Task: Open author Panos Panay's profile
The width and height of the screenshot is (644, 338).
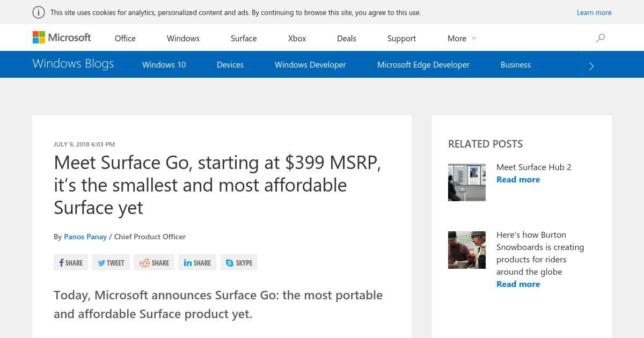Action: 85,237
